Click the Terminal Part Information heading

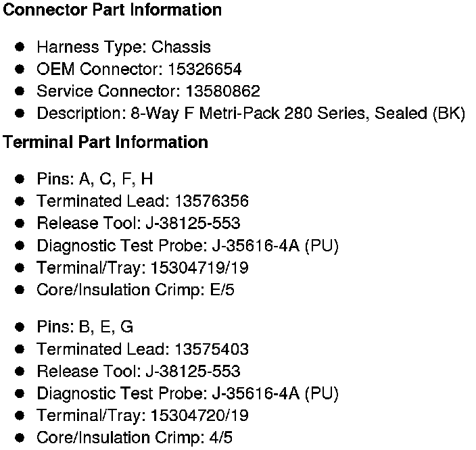105,143
